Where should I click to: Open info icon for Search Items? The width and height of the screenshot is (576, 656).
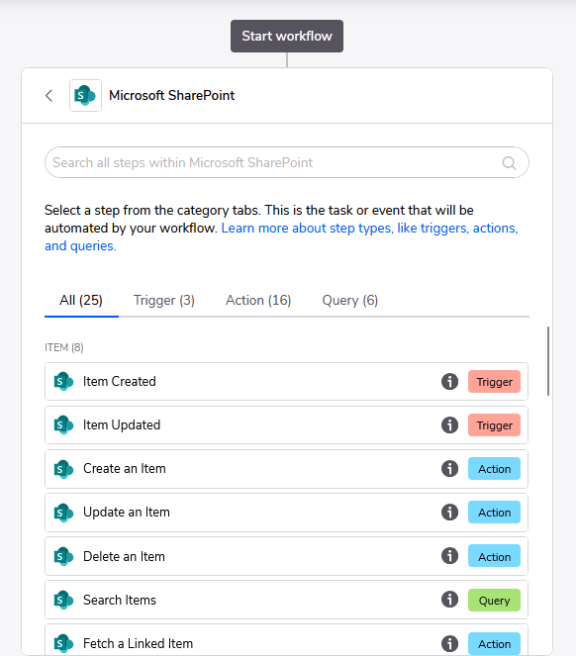450,600
